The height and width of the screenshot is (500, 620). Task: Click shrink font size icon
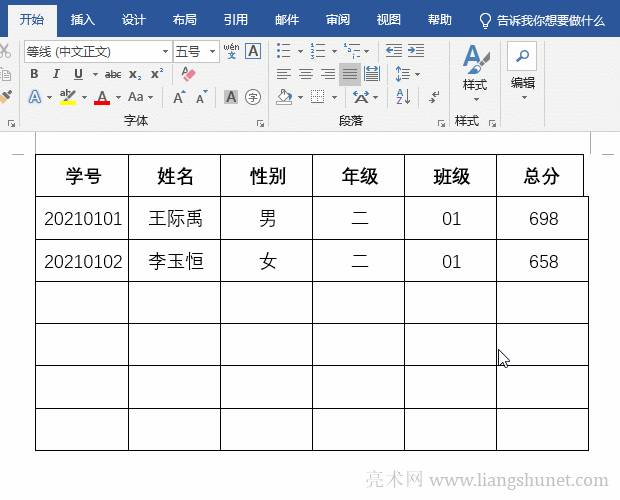coord(201,97)
